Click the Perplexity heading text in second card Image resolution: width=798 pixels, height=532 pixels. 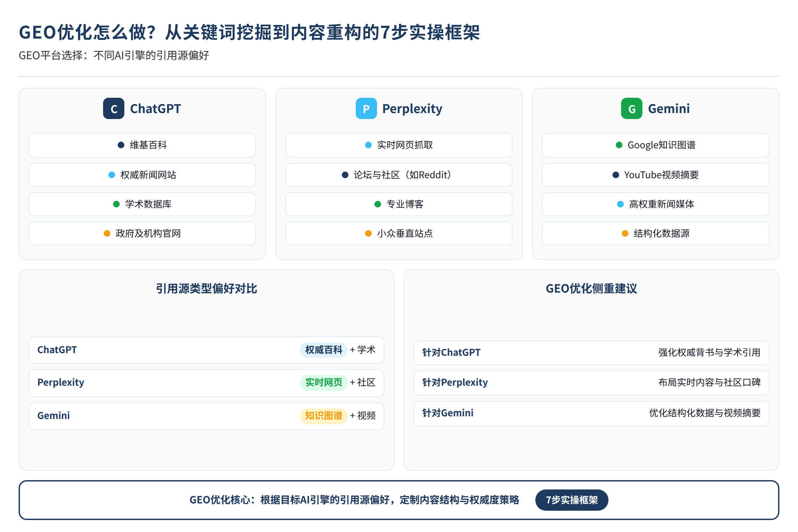point(412,109)
